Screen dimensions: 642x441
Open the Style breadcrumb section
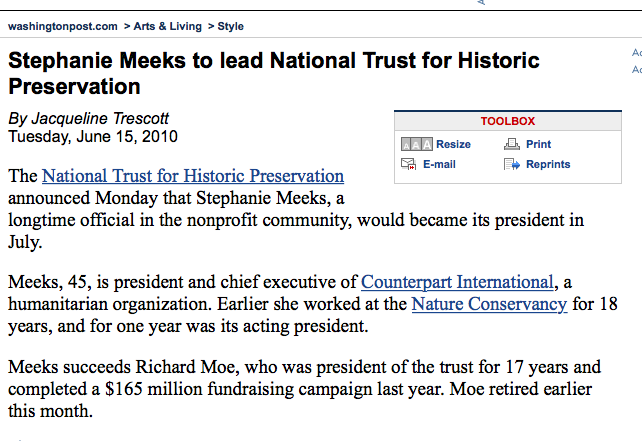pos(230,26)
